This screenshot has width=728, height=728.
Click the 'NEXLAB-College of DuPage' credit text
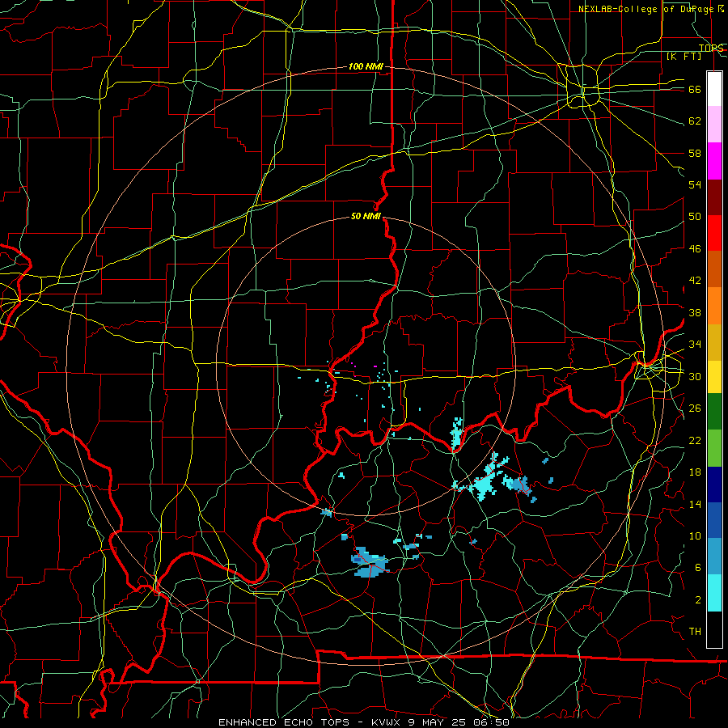click(x=645, y=9)
